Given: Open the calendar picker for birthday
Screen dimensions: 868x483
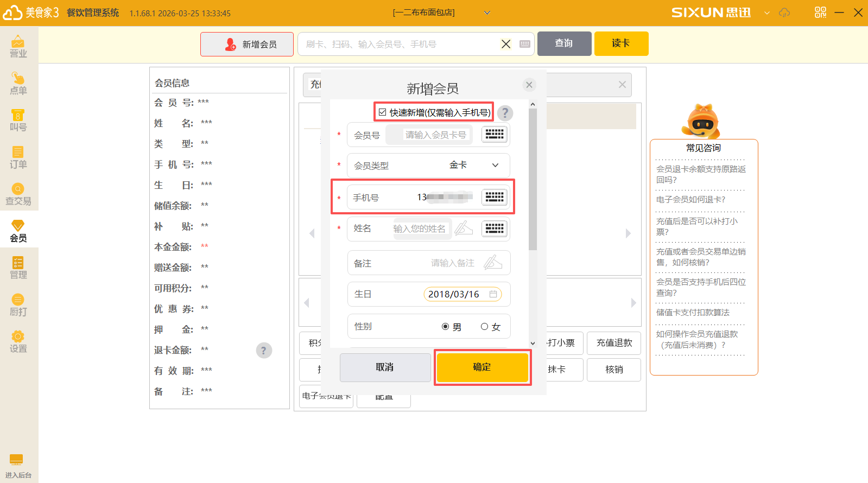Looking at the screenshot, I should click(x=493, y=294).
